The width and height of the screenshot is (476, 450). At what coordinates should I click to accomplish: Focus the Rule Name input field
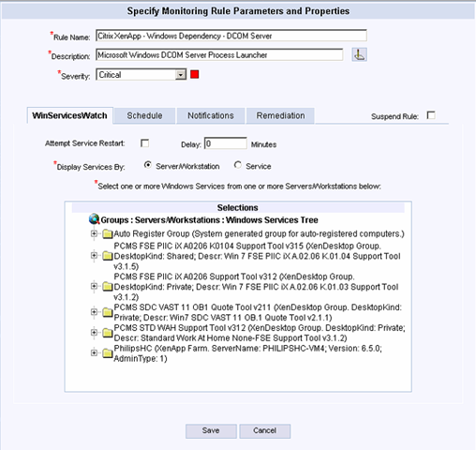coord(231,36)
